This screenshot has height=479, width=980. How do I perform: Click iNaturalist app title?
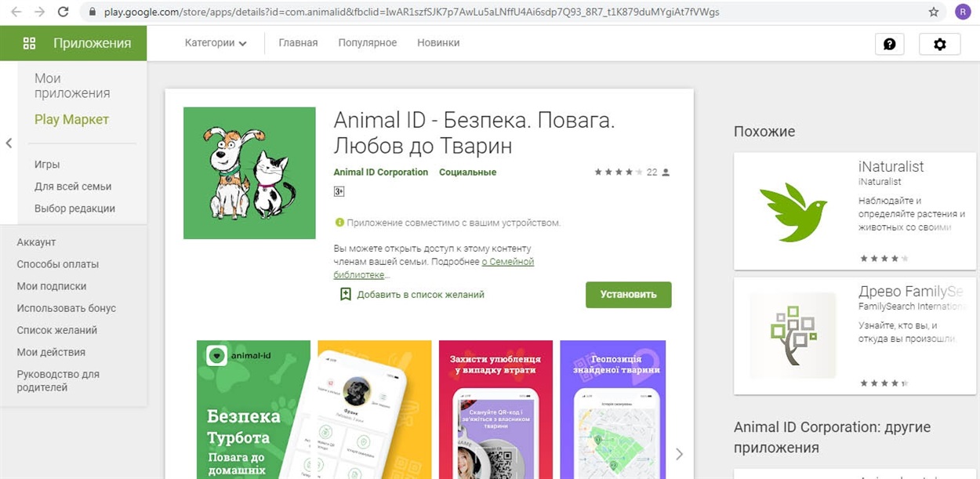click(x=891, y=166)
